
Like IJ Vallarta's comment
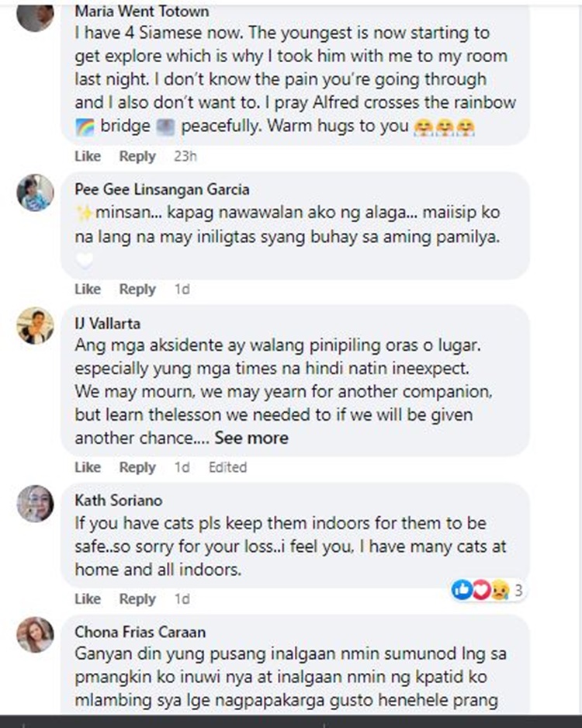pos(88,467)
